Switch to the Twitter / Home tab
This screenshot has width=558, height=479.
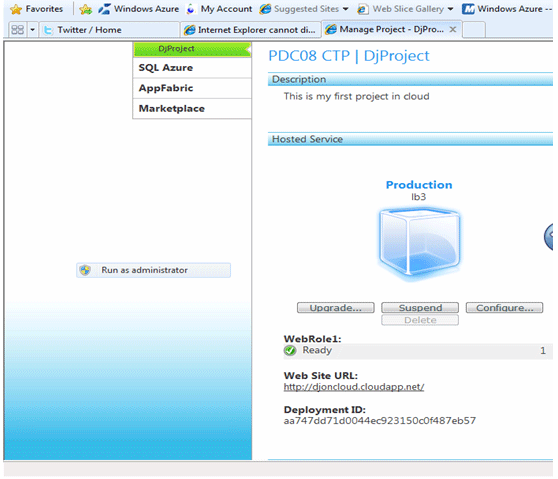pyautogui.click(x=109, y=30)
